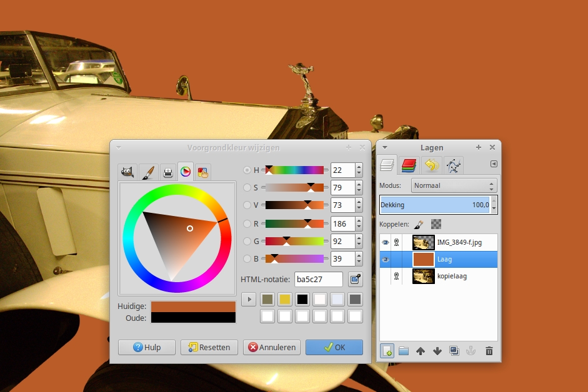Screen dimensions: 588x392
Task: Click the S value field showing 79
Action: pyautogui.click(x=343, y=187)
